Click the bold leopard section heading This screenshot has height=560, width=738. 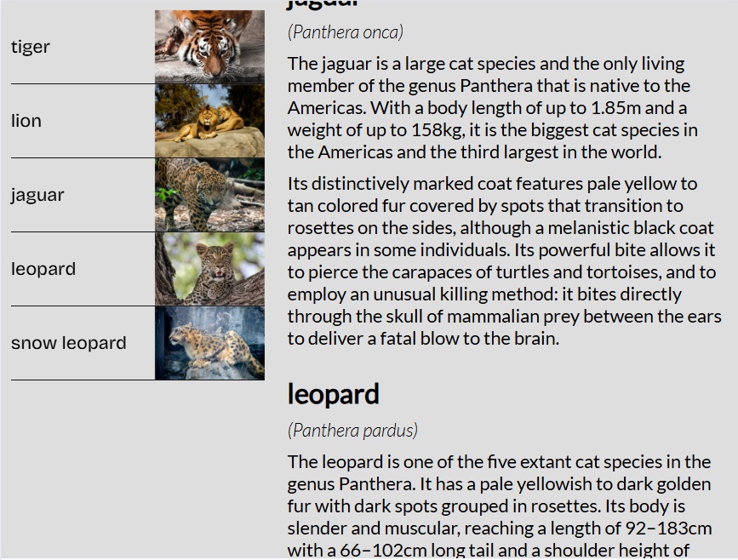tap(333, 394)
